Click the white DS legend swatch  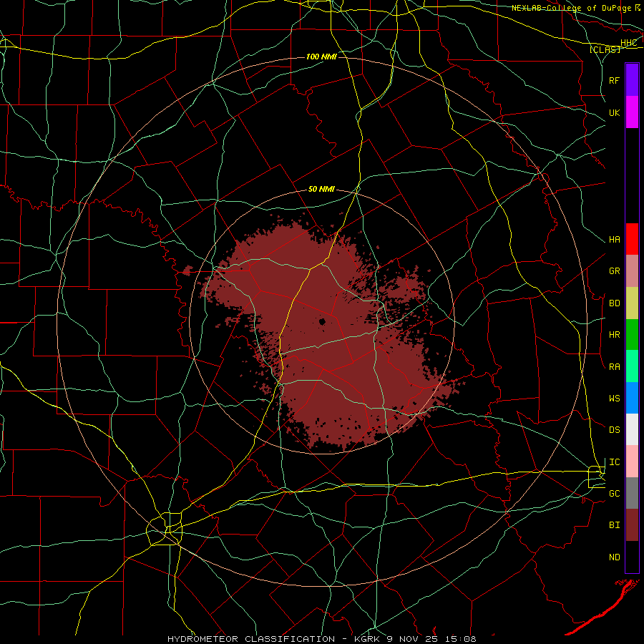click(x=632, y=429)
